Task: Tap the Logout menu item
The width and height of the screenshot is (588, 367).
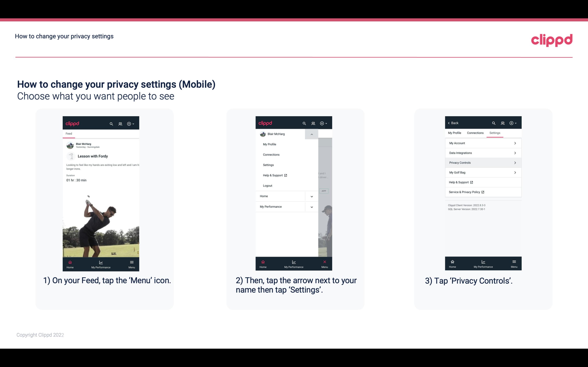Action: (268, 185)
